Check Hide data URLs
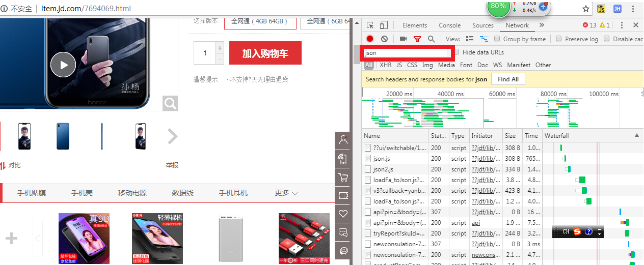Viewport: 644px width, 265px height. (457, 52)
